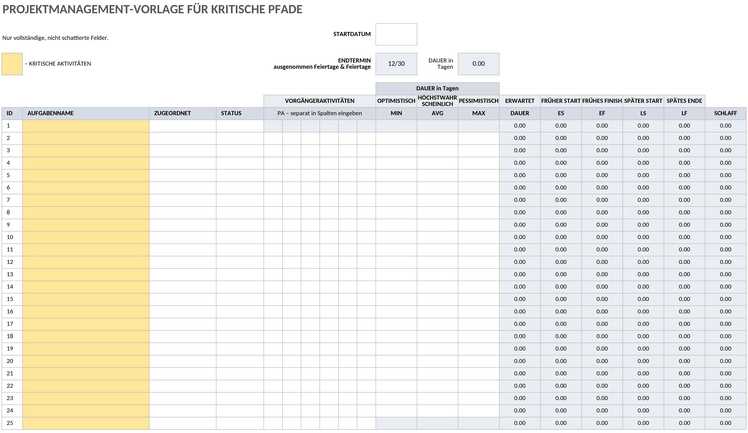The width and height of the screenshot is (748, 433).
Task: Click the DAUER column header under ERWARTET
Action: [520, 113]
